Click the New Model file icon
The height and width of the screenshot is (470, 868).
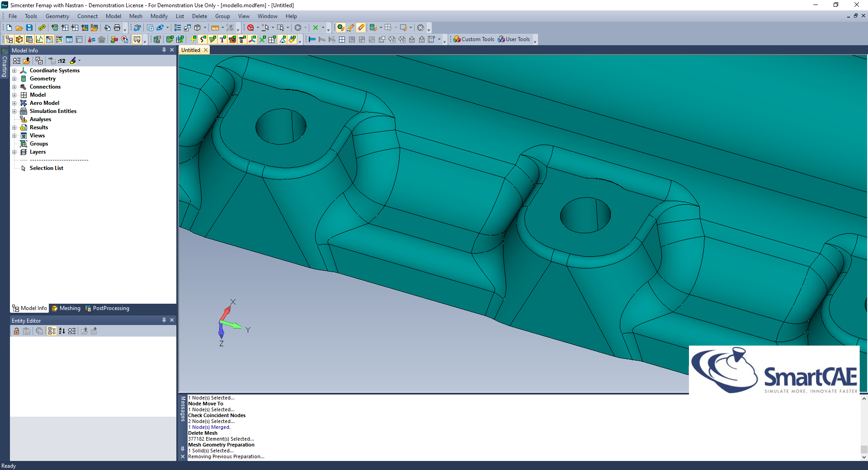9,28
